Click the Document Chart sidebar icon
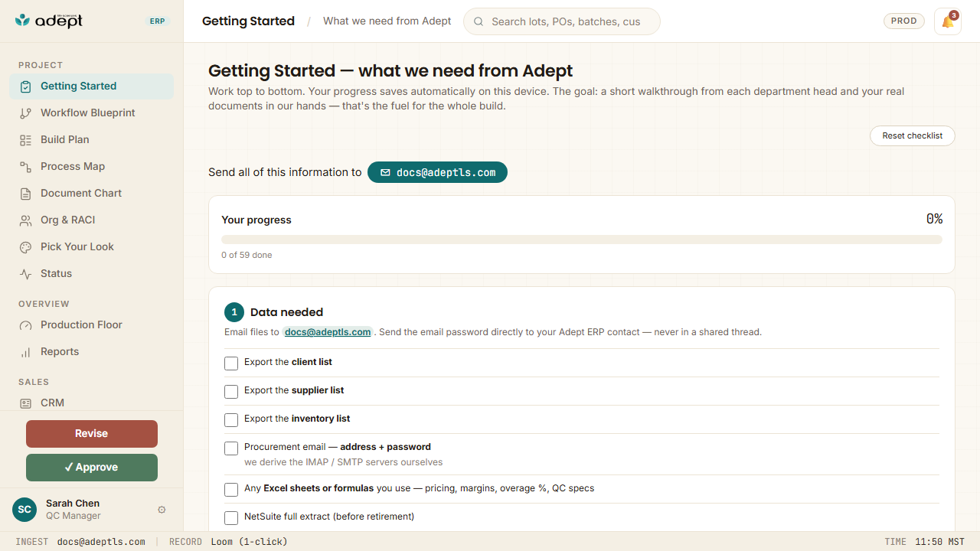 coord(25,194)
